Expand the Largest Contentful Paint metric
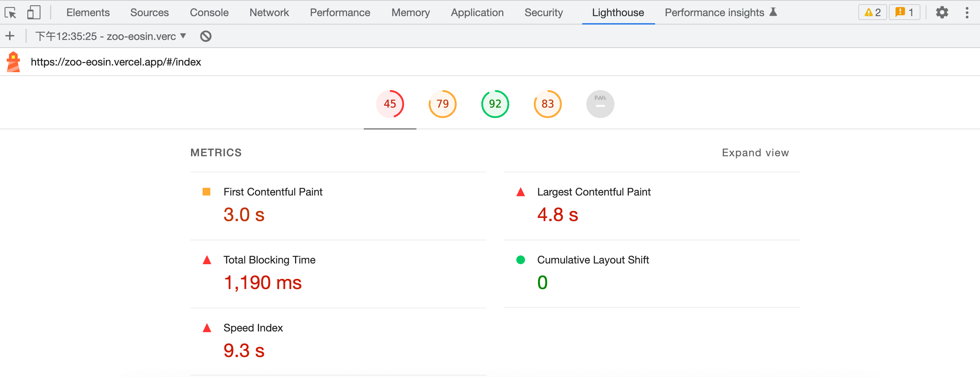The height and width of the screenshot is (377, 980). click(593, 192)
